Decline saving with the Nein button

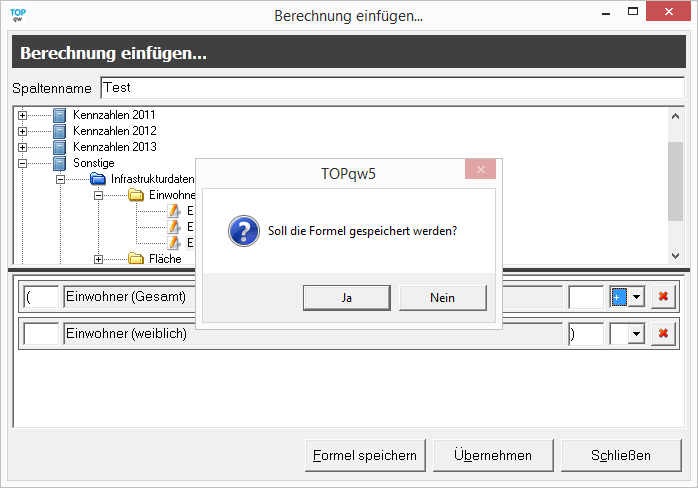[x=442, y=298]
